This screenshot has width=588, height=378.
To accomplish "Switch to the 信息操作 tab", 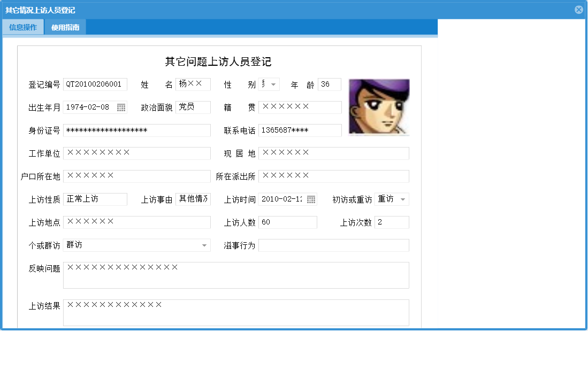I will pos(22,27).
